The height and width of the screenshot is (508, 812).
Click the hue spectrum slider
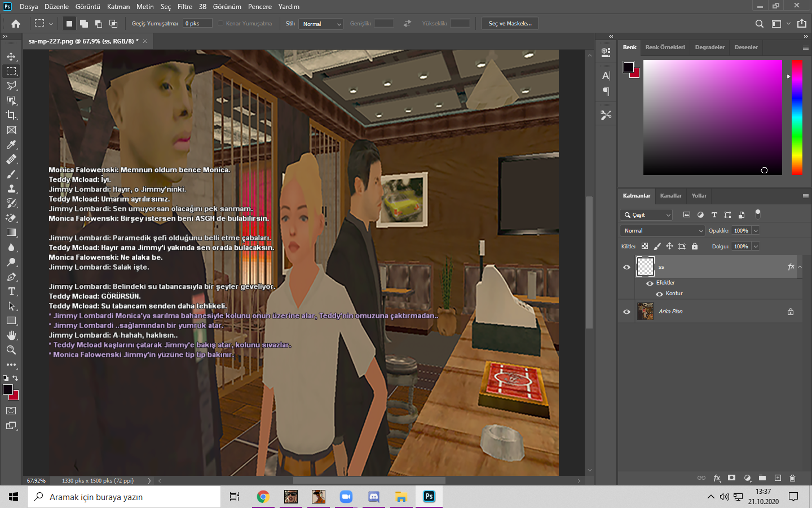click(x=797, y=117)
